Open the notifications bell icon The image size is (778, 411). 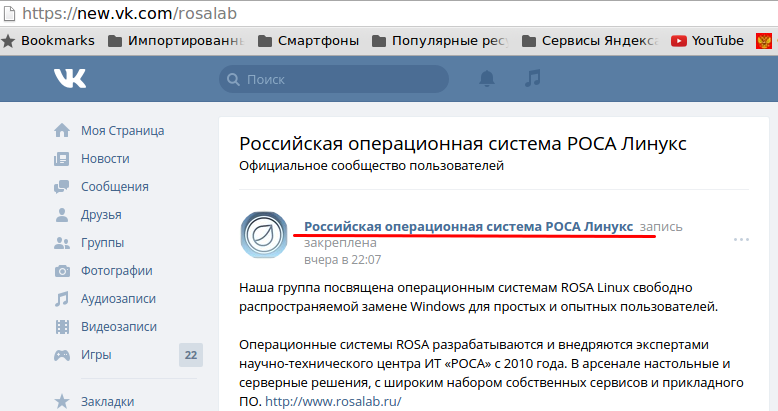(x=487, y=78)
